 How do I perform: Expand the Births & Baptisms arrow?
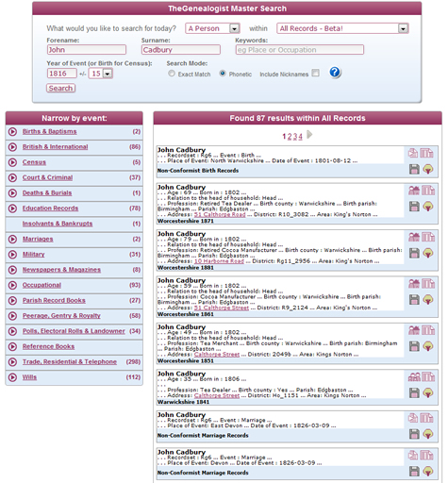pyautogui.click(x=12, y=132)
